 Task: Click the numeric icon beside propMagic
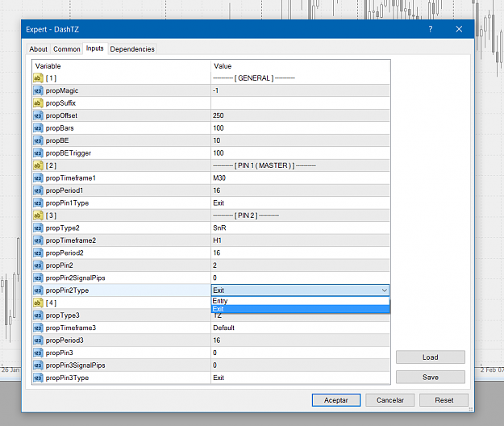click(38, 90)
